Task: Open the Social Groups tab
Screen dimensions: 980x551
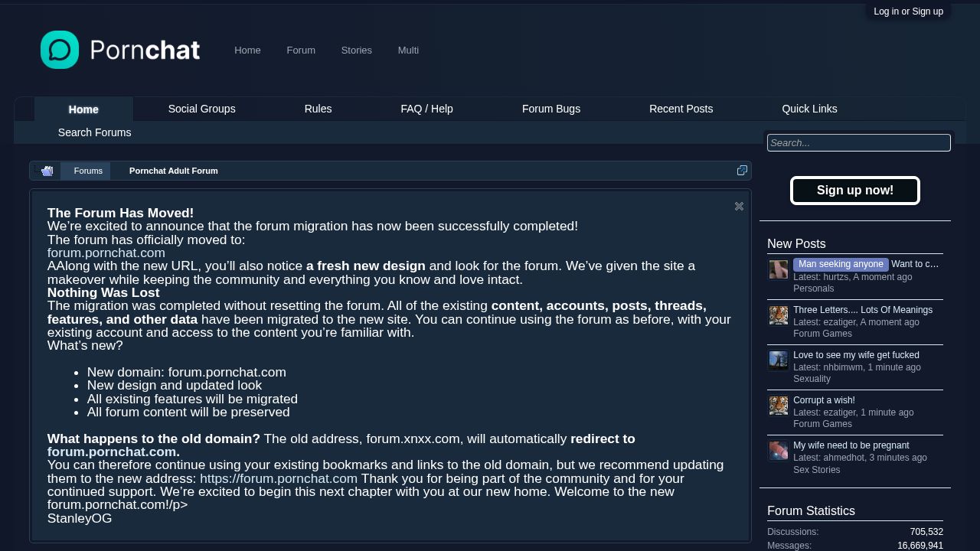Action: click(x=201, y=109)
